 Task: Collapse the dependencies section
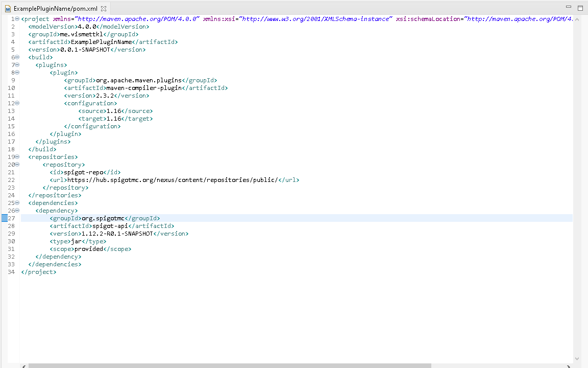click(x=17, y=202)
